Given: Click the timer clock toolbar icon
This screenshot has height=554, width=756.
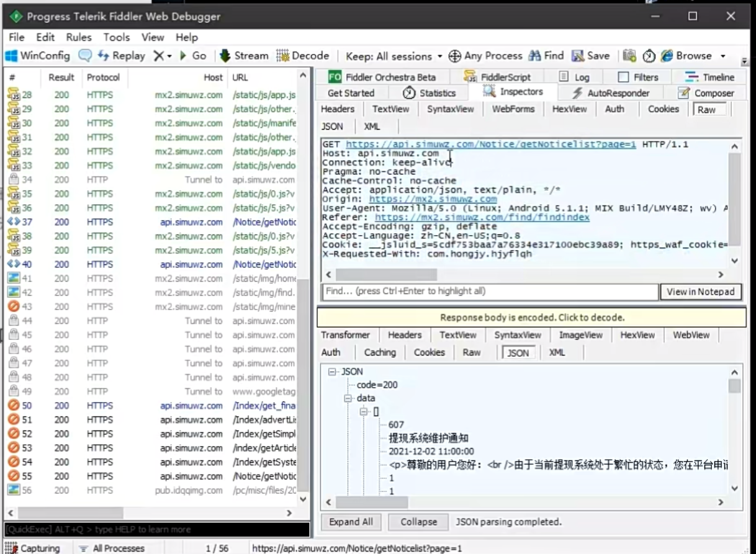Looking at the screenshot, I should pyautogui.click(x=649, y=56).
